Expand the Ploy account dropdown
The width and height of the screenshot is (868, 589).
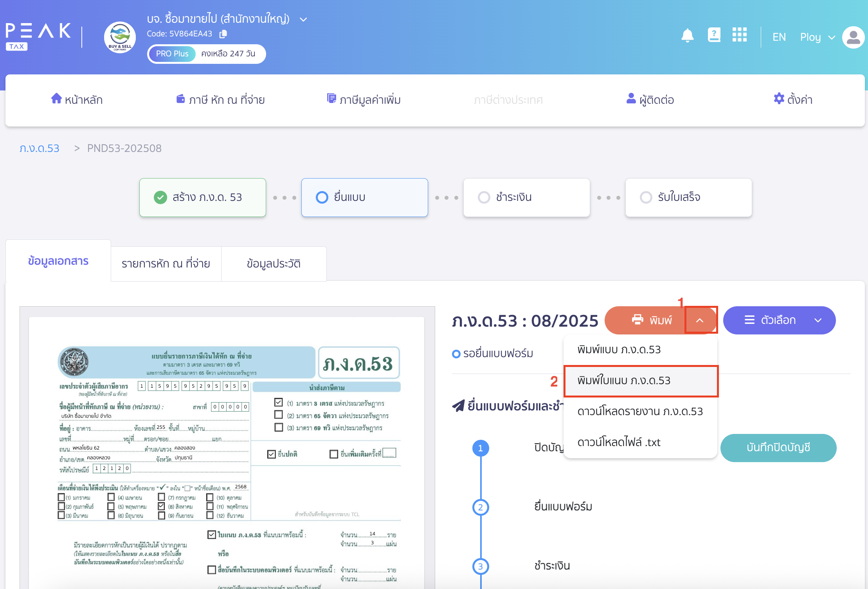(x=831, y=37)
